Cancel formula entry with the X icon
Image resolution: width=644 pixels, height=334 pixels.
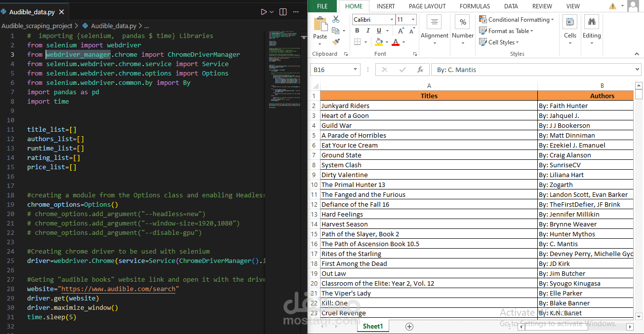(385, 70)
